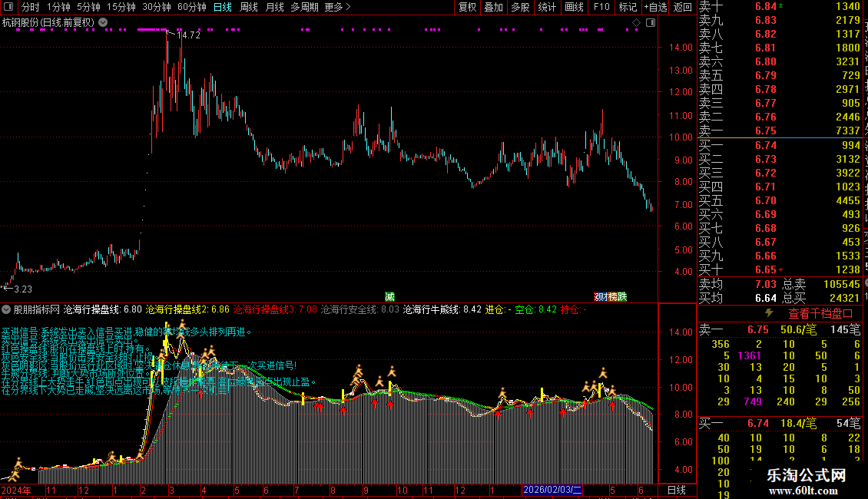This screenshot has height=499, width=868.
Task: Click the 总买 total 24321
Action: pyautogui.click(x=845, y=298)
